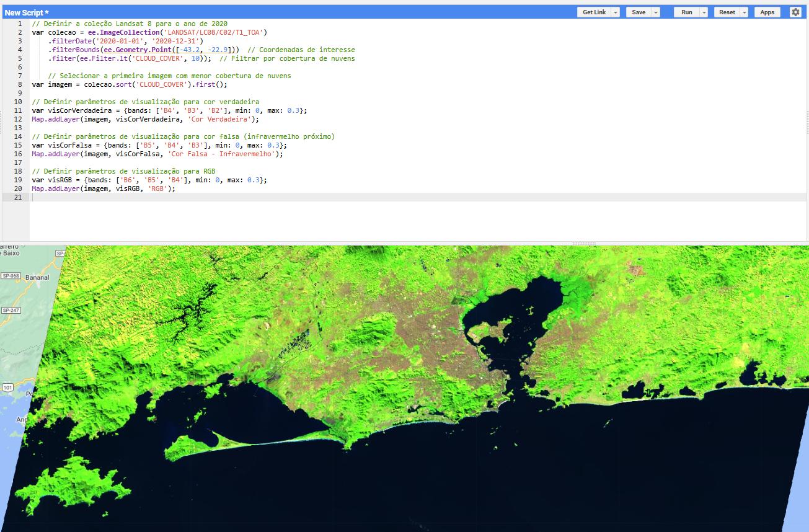Screen dimensions: 809x532
Task: Open the script editor settings gear
Action: (x=795, y=12)
